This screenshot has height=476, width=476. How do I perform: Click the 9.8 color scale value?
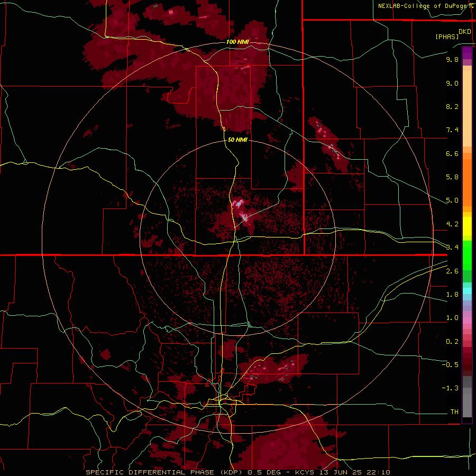pos(452,60)
